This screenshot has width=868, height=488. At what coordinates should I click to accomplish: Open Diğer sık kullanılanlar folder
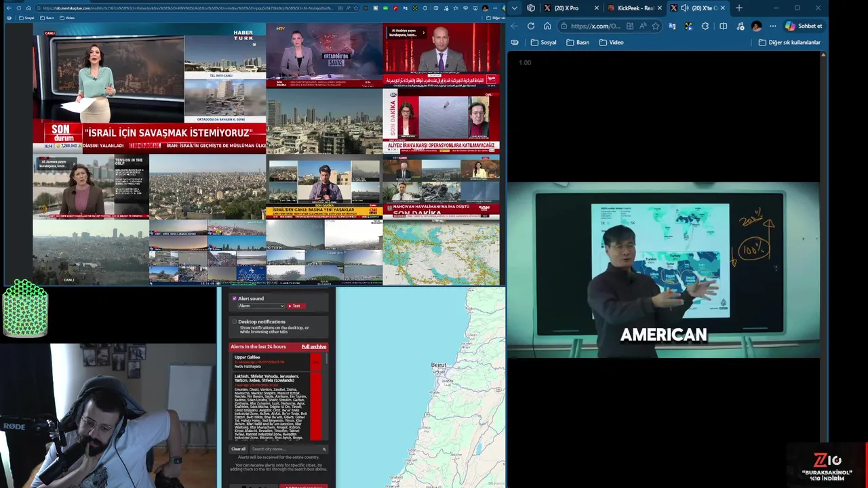(x=789, y=42)
